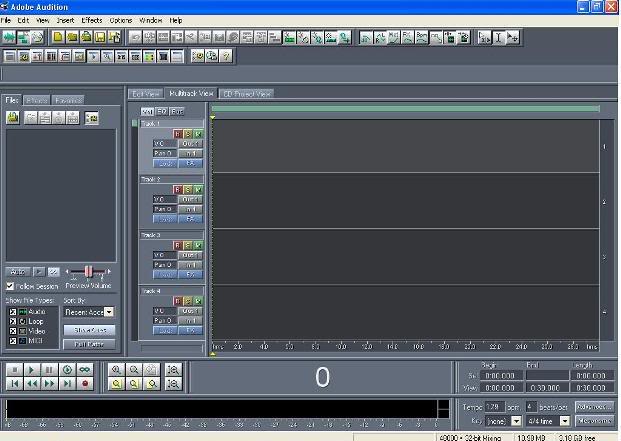The width and height of the screenshot is (621, 441).
Task: Click the Zoom Out Full icon
Action: 152,370
